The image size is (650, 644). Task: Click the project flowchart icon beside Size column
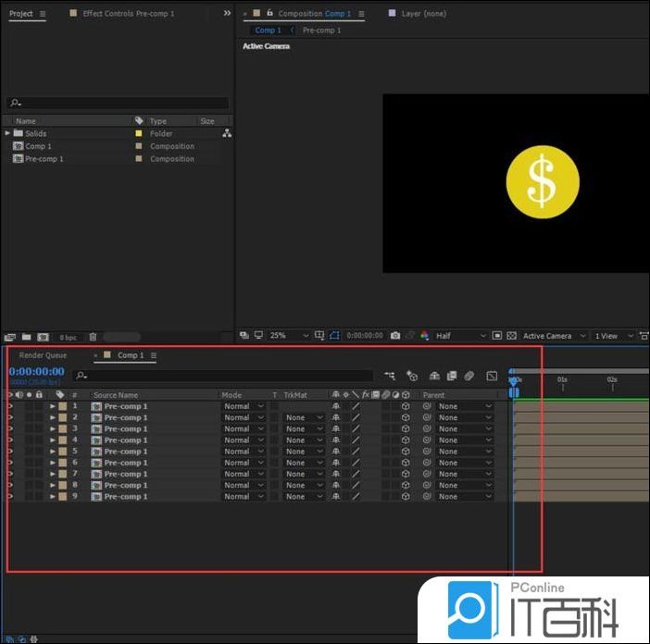[227, 133]
